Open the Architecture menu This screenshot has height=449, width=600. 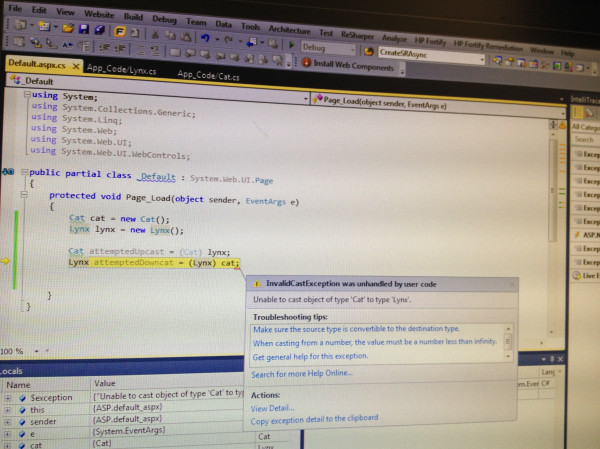pyautogui.click(x=289, y=29)
